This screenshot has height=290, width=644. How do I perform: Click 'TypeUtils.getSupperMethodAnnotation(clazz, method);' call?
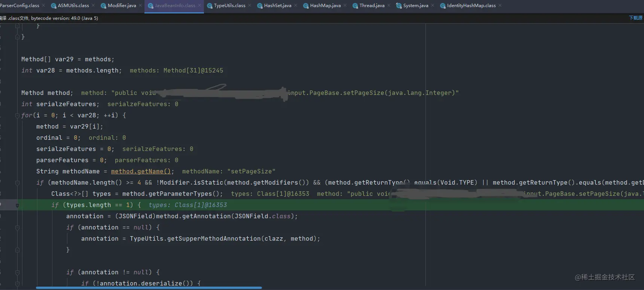click(225, 238)
